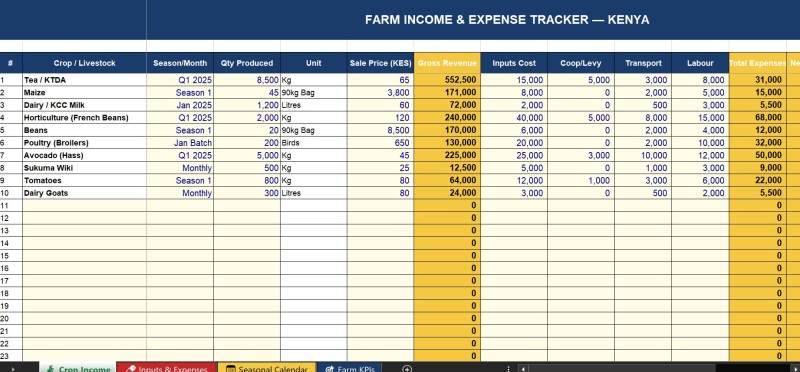Select the Beans crop cell
The height and width of the screenshot is (372, 800).
click(x=84, y=130)
